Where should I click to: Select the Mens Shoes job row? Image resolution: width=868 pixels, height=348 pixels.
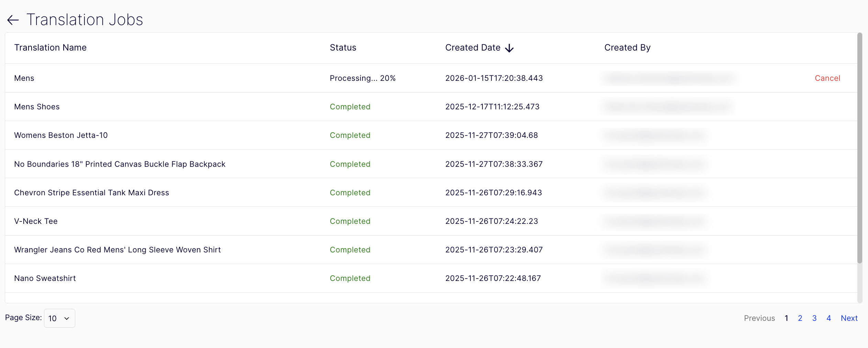coord(37,107)
